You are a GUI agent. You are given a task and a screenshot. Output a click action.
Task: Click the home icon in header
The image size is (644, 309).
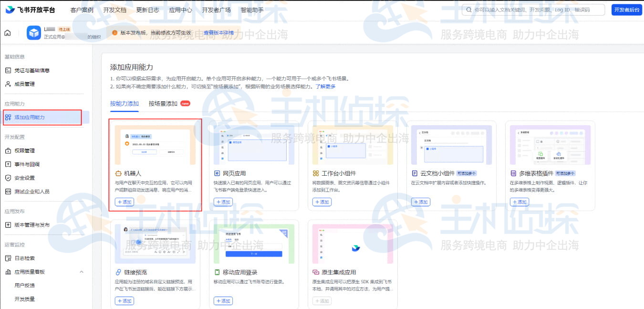coord(8,33)
